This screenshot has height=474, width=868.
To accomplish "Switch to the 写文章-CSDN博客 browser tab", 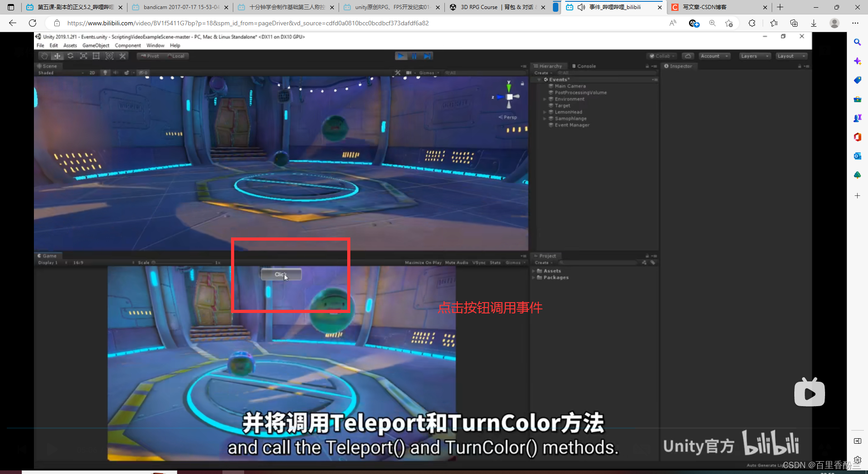I will [x=719, y=7].
